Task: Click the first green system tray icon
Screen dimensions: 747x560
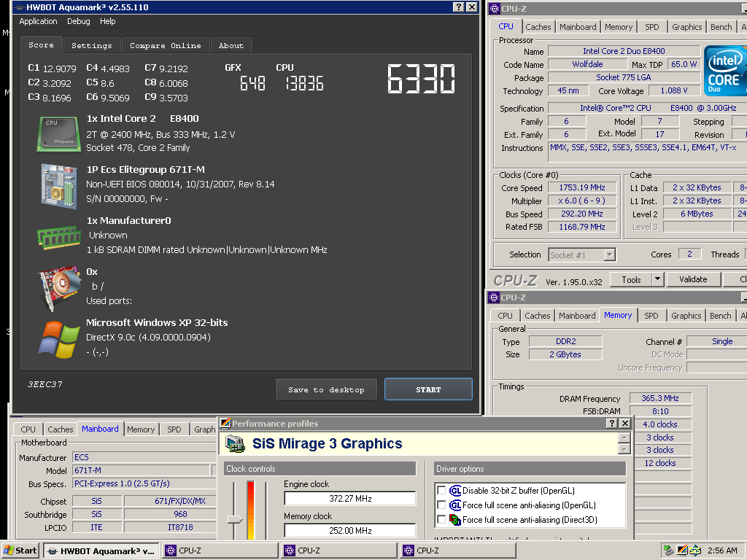Action: 668,551
